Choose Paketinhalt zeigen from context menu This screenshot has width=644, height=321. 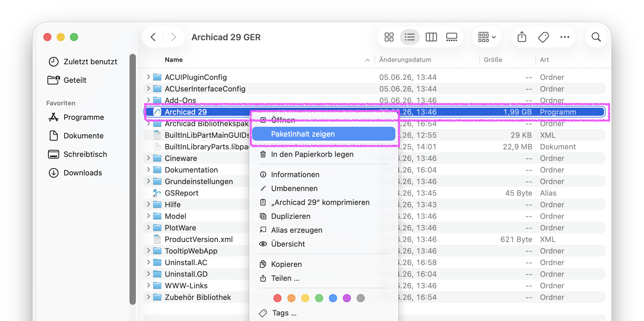[x=324, y=134]
